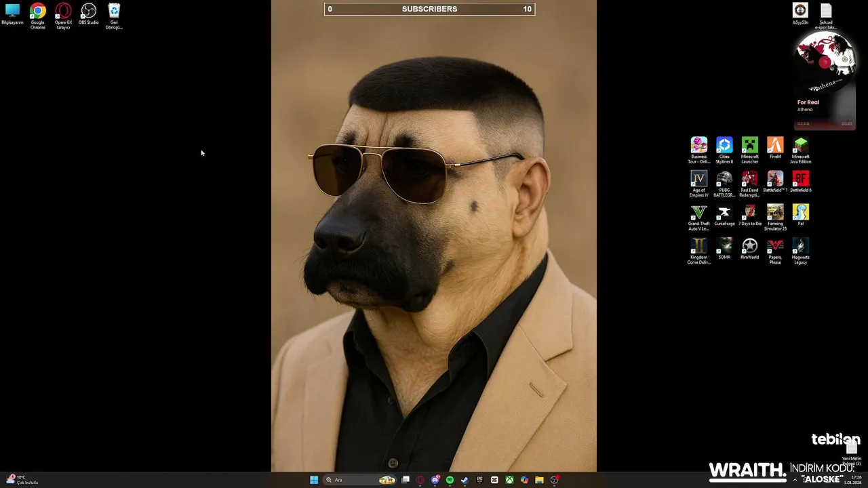868x488 pixels.
Task: Select the b5yy53n desktop icon
Action: [x=801, y=14]
